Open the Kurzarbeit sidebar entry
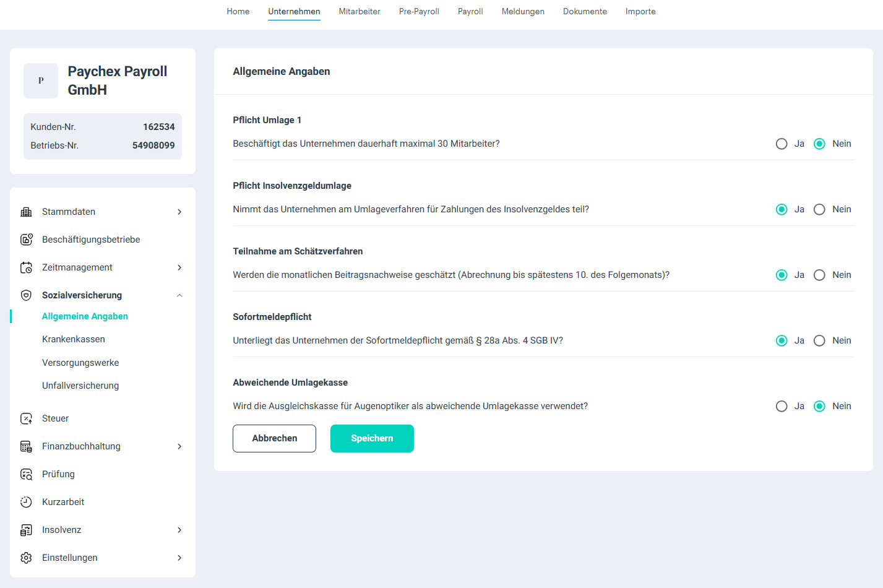The height and width of the screenshot is (588, 883). [x=63, y=502]
